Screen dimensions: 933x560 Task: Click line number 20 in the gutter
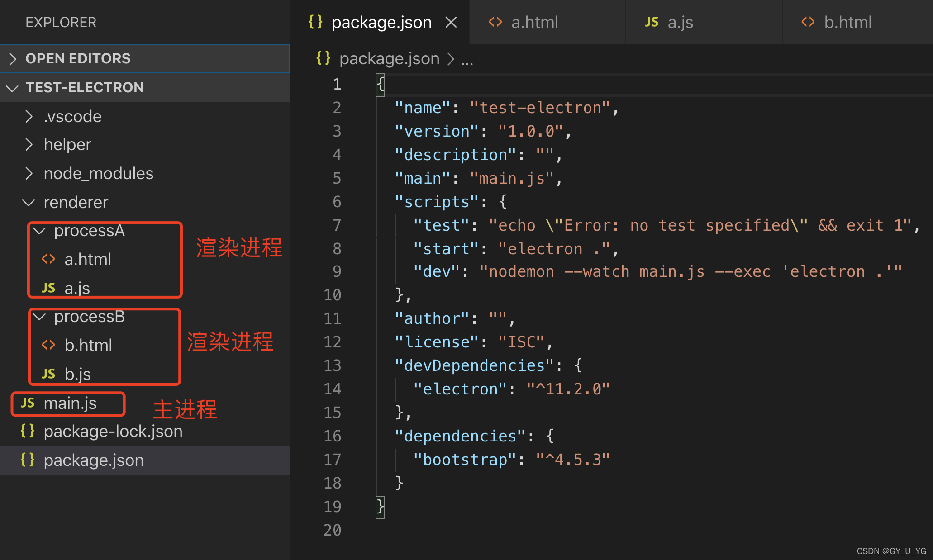332,530
